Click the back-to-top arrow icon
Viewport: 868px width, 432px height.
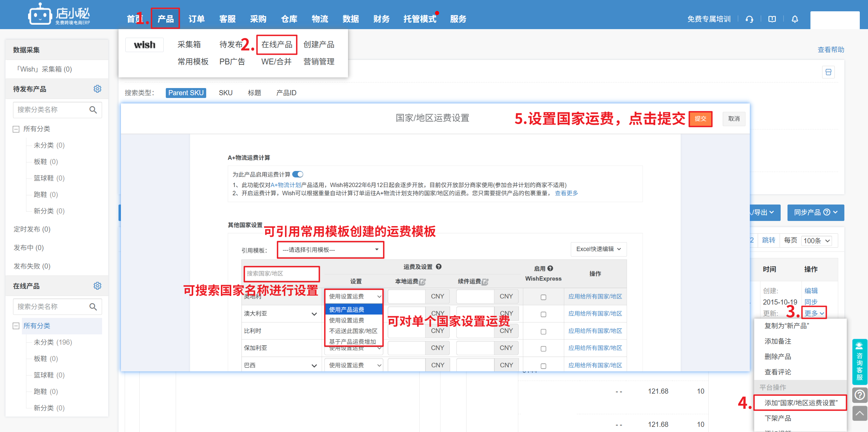[x=860, y=414]
